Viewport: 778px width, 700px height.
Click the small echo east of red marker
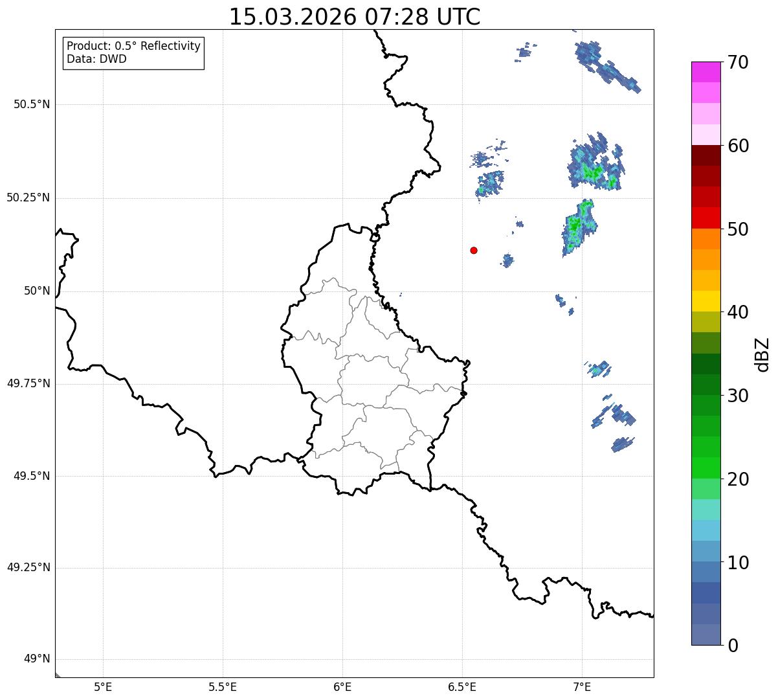507,260
